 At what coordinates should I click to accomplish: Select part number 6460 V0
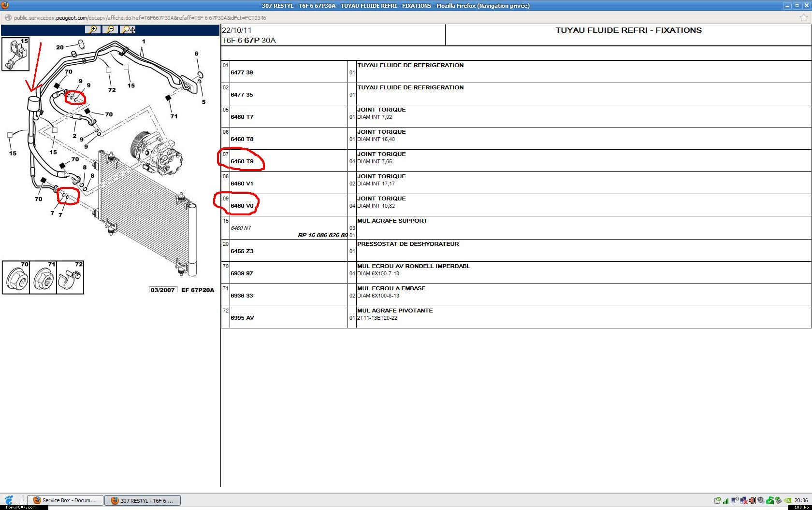tap(242, 206)
